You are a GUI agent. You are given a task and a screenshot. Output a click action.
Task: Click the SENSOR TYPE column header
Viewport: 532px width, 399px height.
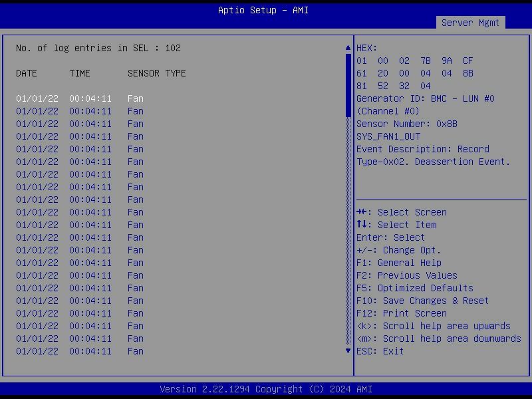point(157,73)
